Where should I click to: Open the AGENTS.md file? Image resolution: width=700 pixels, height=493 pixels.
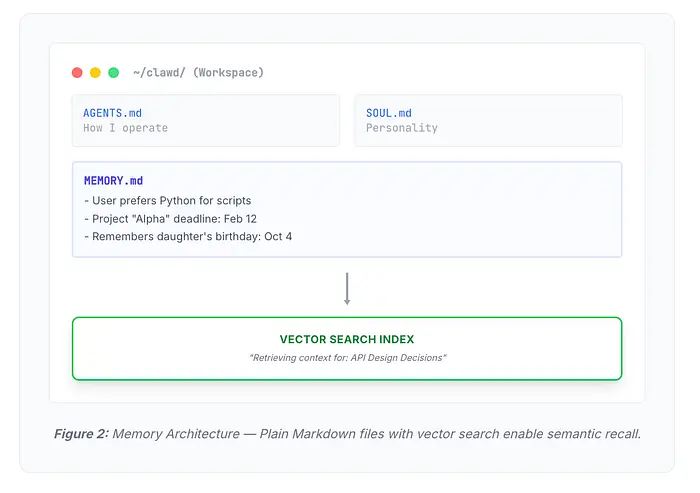113,113
